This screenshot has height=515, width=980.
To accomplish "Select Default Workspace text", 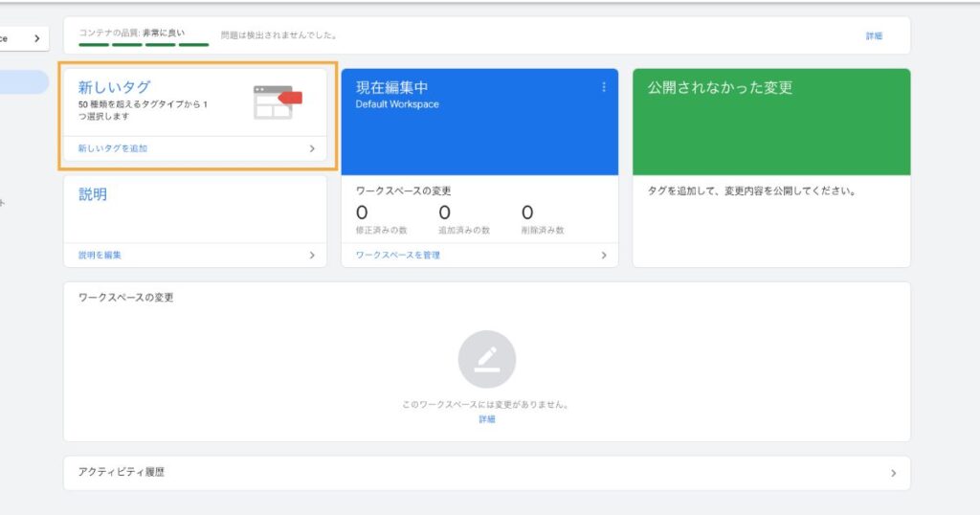I will (x=397, y=104).
